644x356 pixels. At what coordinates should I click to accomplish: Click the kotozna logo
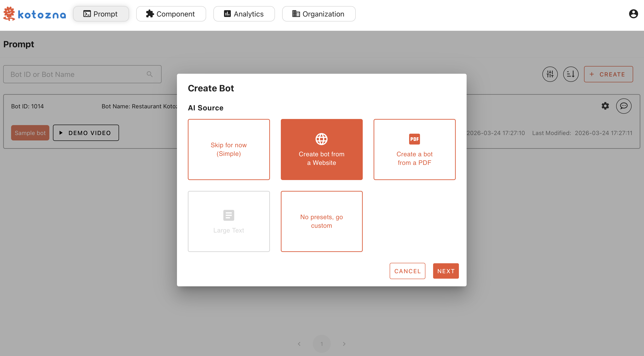[x=34, y=14]
